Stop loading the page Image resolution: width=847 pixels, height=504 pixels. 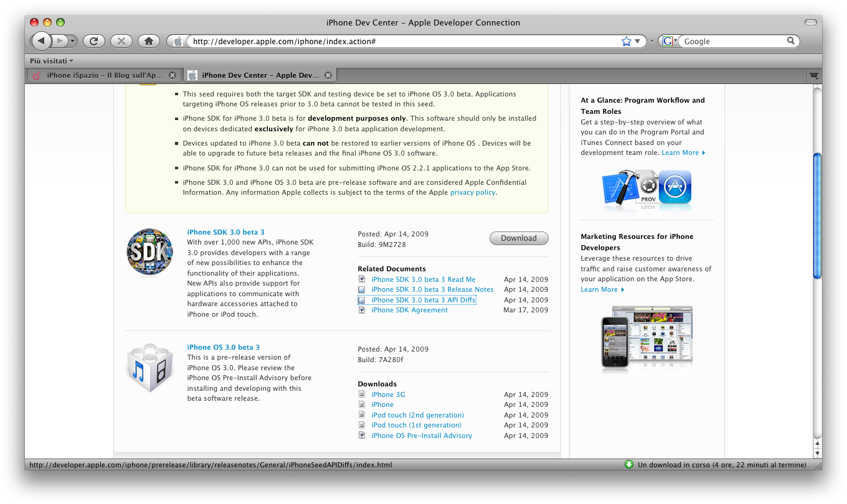tap(121, 41)
